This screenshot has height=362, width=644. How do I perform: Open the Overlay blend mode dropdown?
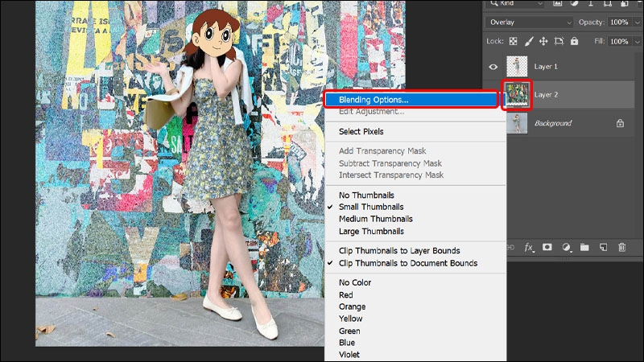click(x=529, y=23)
